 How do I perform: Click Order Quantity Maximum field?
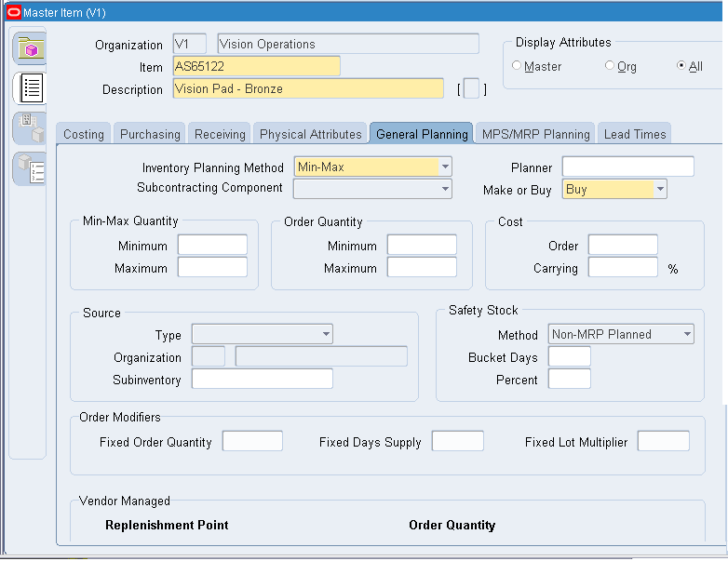[x=422, y=267]
